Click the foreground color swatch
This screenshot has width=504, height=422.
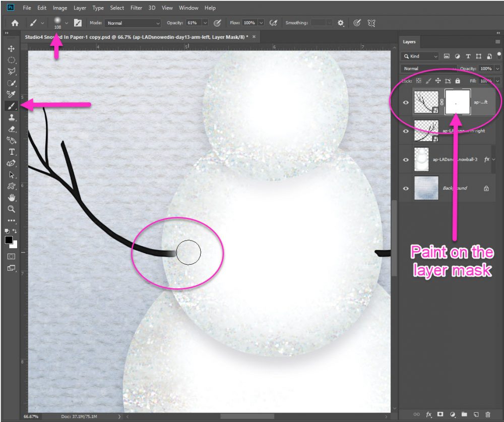coord(9,240)
